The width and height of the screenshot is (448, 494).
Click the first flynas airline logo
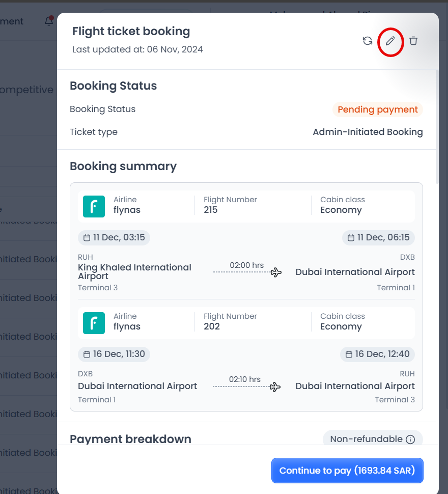tap(94, 206)
